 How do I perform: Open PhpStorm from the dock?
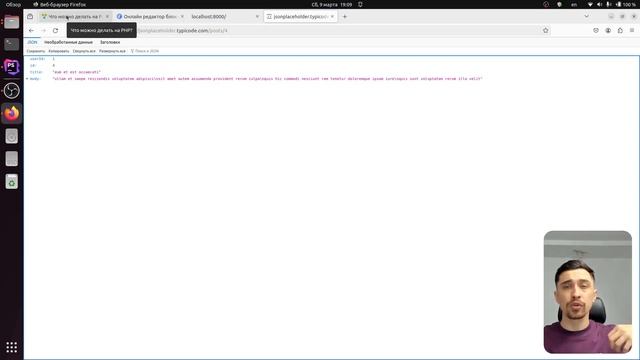click(x=11, y=67)
